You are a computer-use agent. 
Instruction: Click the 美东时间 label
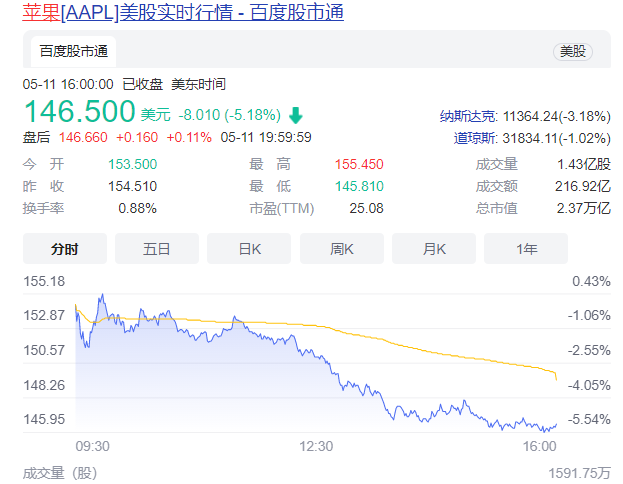pyautogui.click(x=198, y=84)
